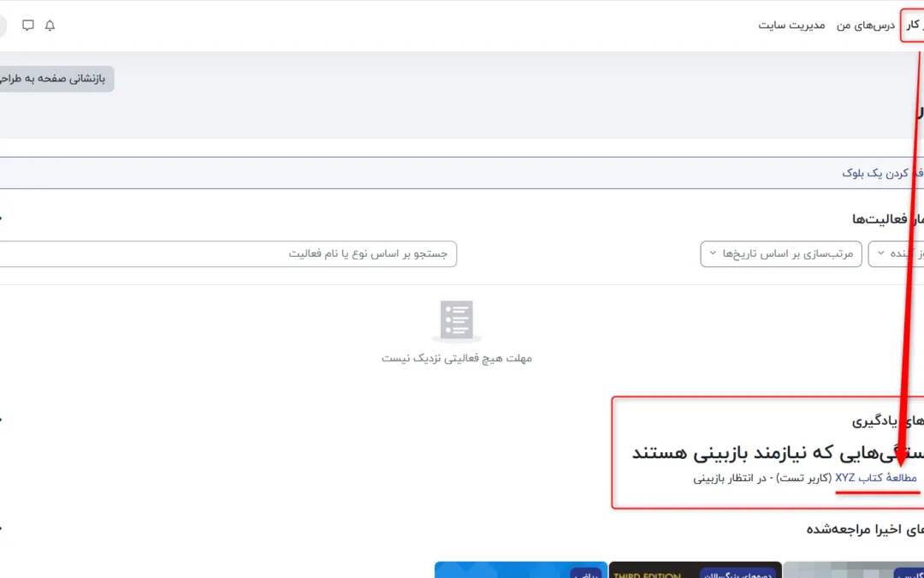Image resolution: width=924 pixels, height=578 pixels.
Task: Open the notifications bell icon
Action: coord(50,26)
